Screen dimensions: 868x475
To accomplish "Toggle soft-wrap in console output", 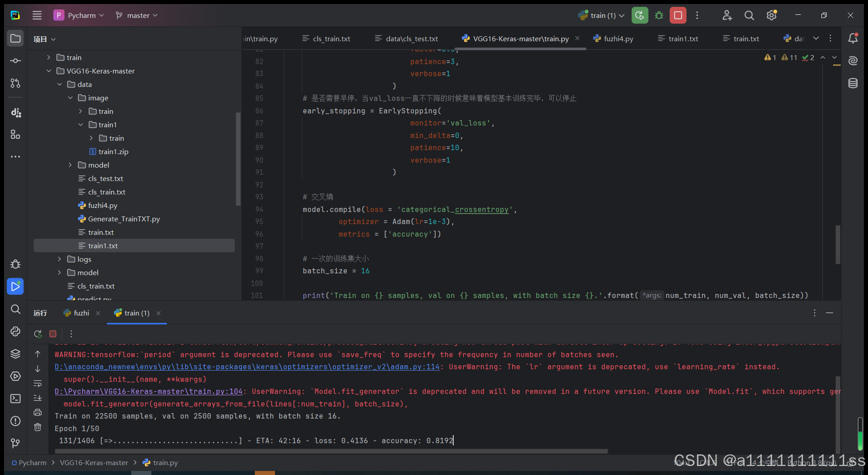I will 38,384.
